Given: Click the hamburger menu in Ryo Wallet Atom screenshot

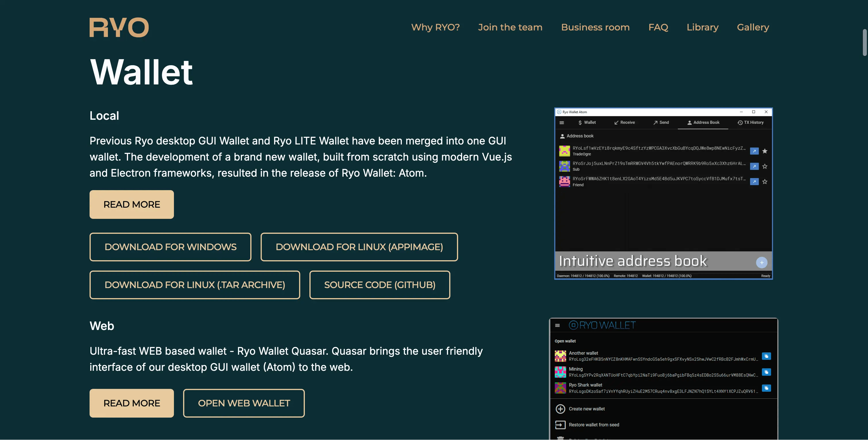Looking at the screenshot, I should [x=562, y=123].
